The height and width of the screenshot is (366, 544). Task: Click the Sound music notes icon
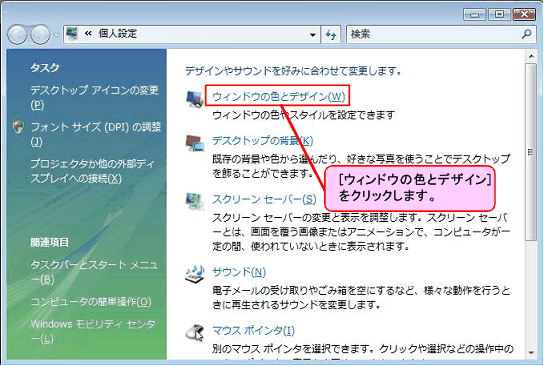pyautogui.click(x=194, y=274)
